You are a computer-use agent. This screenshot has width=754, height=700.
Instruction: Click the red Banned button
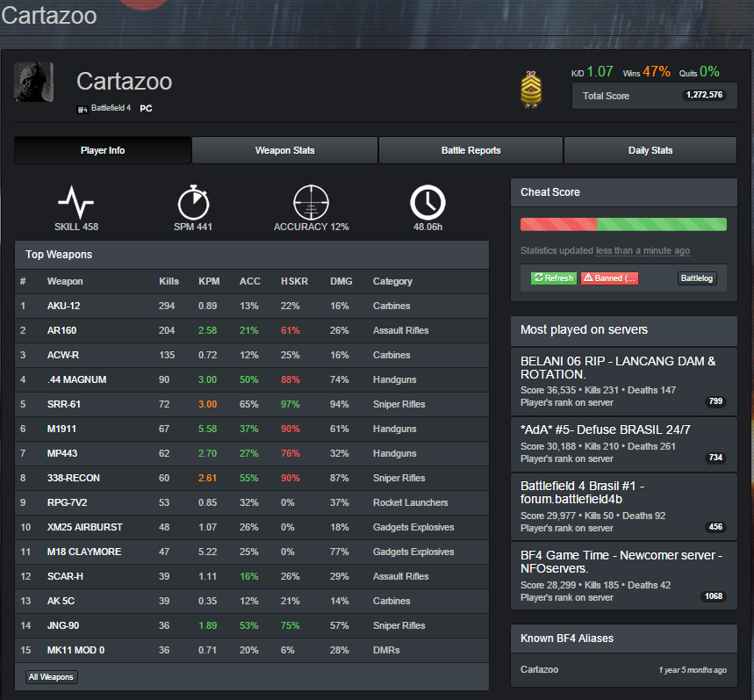(x=609, y=278)
